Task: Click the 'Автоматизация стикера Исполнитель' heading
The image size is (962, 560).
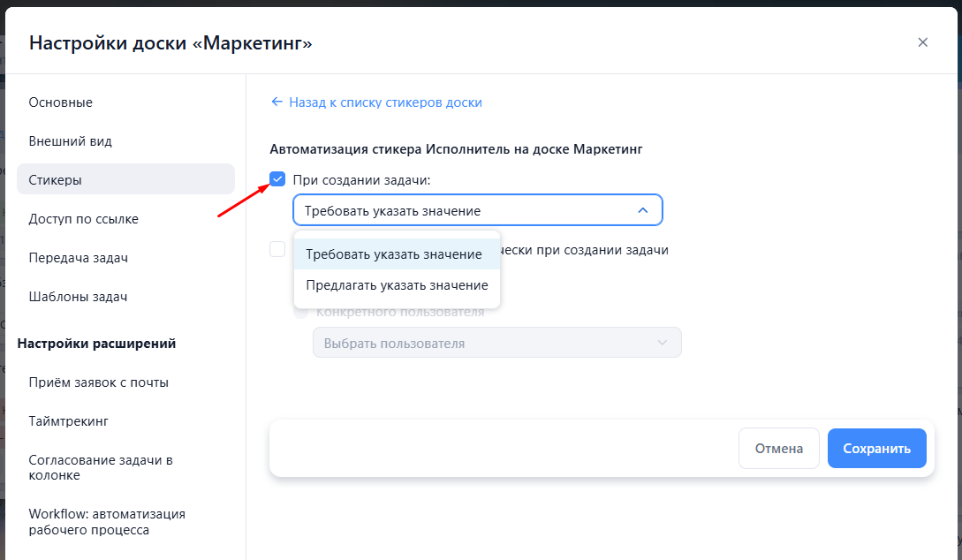Action: [x=456, y=149]
